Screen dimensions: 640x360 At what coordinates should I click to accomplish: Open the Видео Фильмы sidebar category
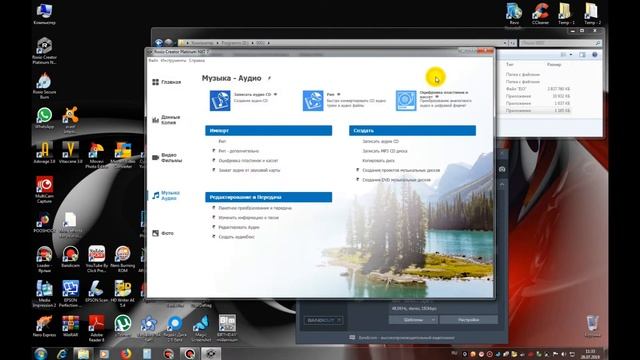[x=167, y=158]
